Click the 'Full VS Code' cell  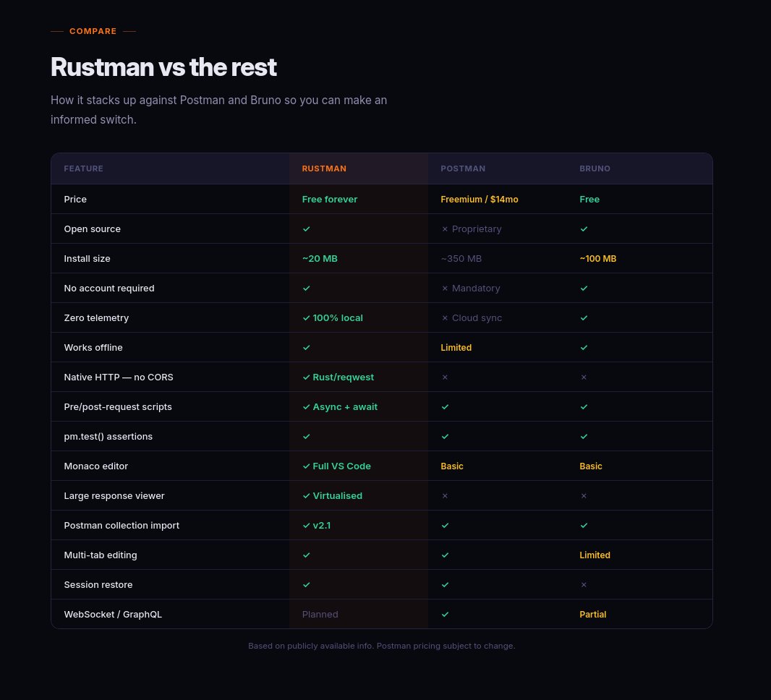337,466
